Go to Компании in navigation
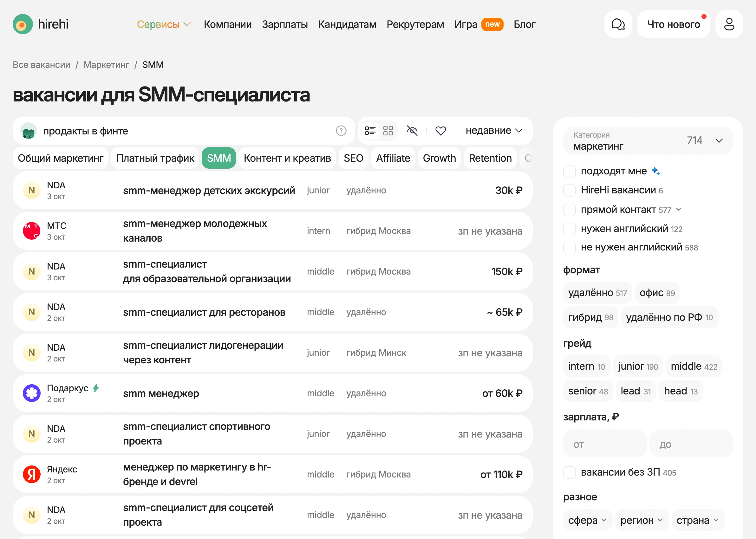This screenshot has width=756, height=539. point(227,24)
